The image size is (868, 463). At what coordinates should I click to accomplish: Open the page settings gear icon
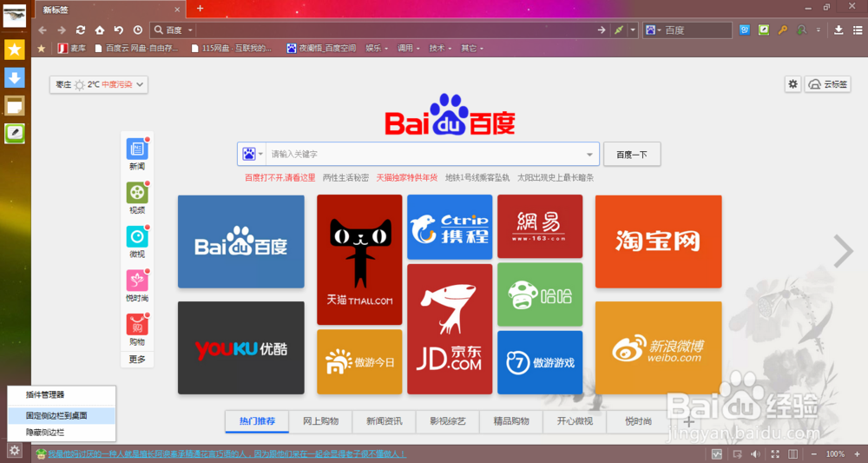[793, 84]
